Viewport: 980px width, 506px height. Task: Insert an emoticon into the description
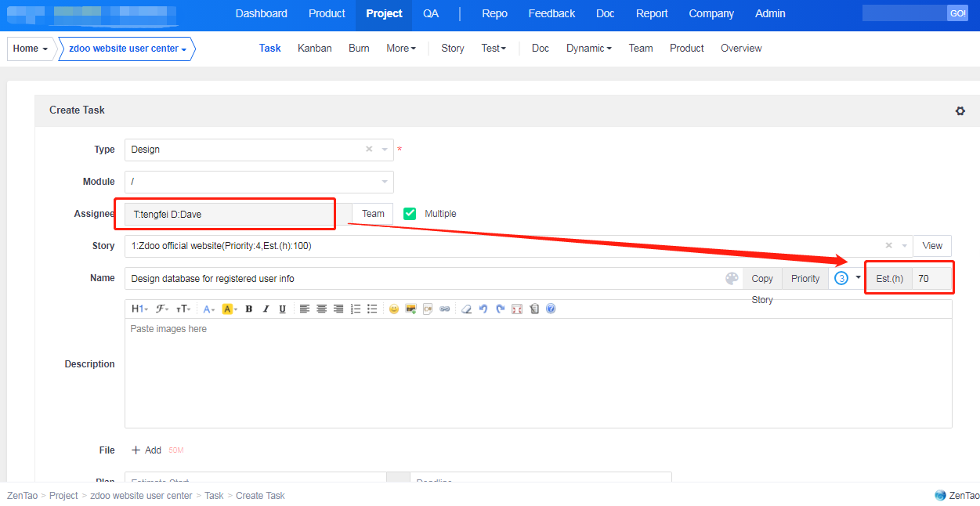click(393, 309)
